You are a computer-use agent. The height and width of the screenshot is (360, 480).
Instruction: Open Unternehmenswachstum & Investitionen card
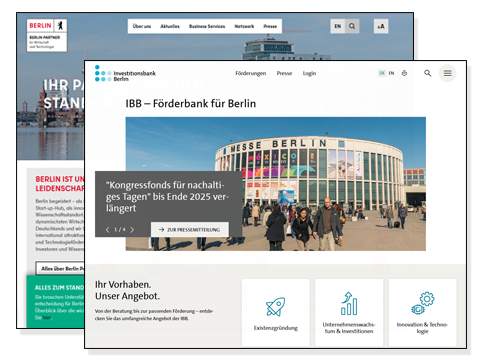tap(349, 312)
